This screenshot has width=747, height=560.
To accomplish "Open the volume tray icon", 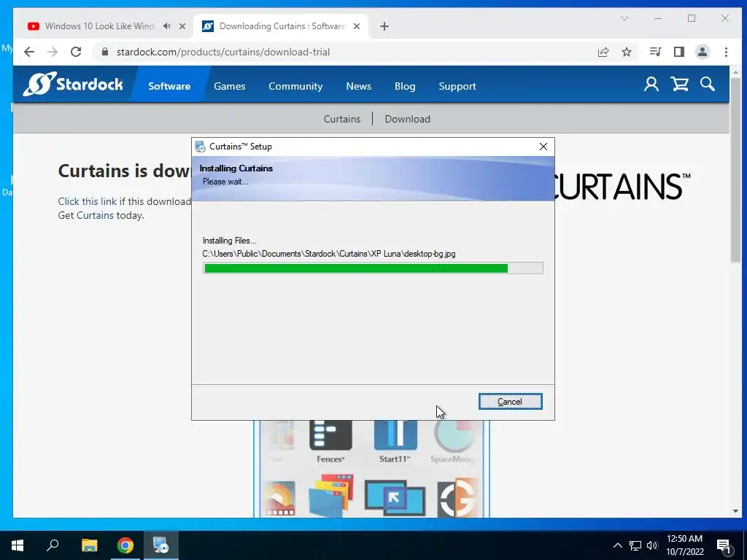I will (x=652, y=545).
